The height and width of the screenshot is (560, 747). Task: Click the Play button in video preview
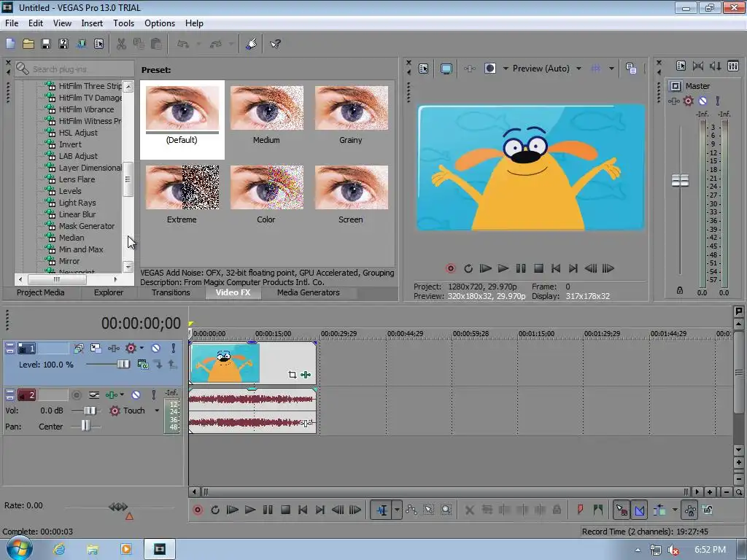pos(503,268)
